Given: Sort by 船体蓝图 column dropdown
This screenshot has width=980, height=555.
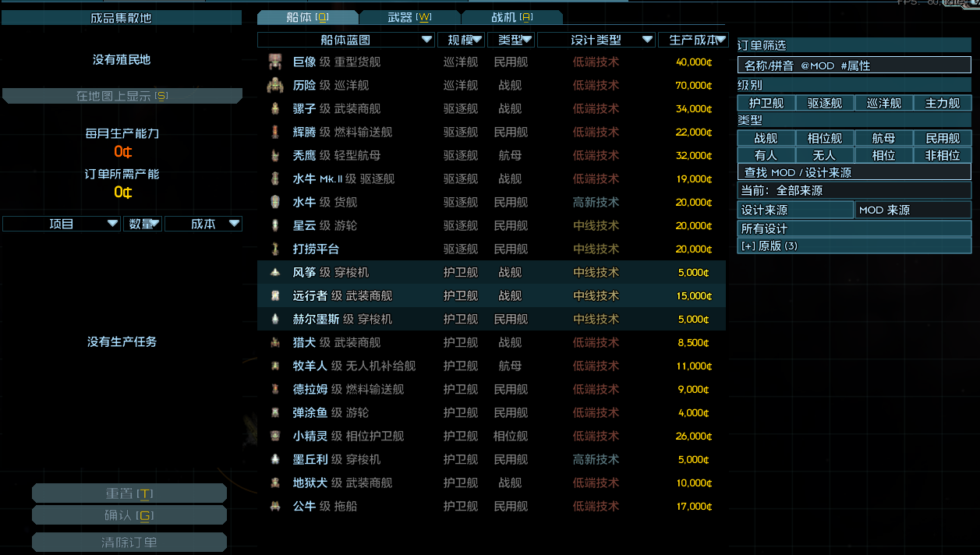Looking at the screenshot, I should (346, 39).
